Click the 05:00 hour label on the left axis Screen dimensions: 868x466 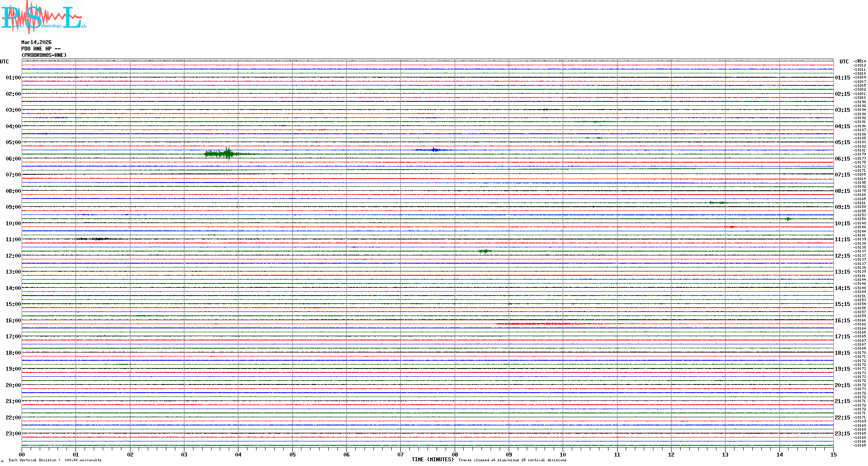[x=13, y=142]
